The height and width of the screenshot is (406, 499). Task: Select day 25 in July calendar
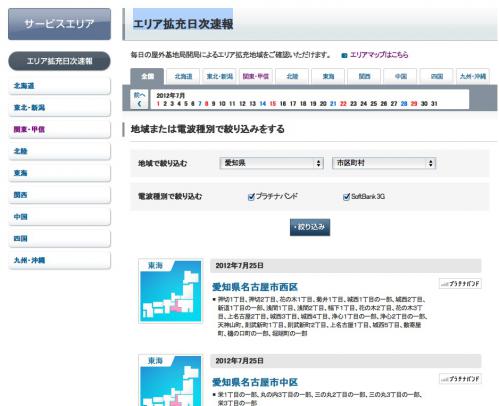pyautogui.click(x=374, y=104)
